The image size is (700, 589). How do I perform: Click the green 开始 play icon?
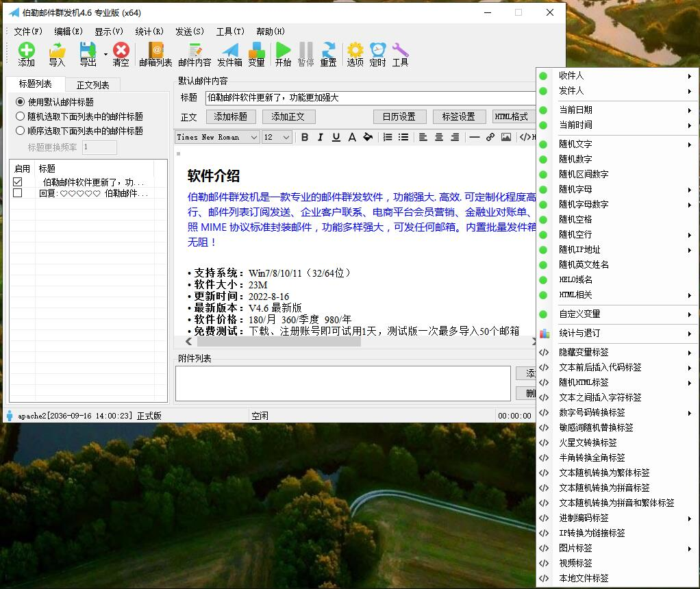click(283, 50)
